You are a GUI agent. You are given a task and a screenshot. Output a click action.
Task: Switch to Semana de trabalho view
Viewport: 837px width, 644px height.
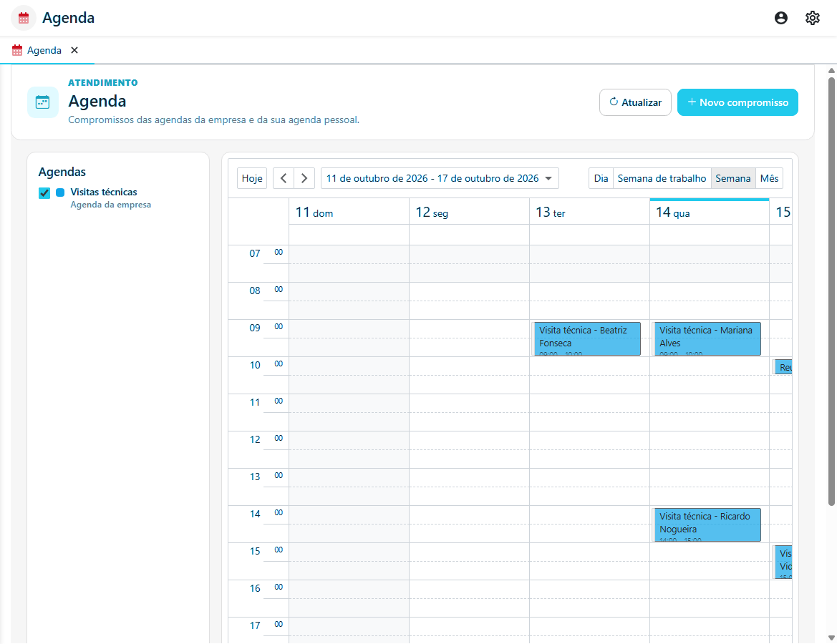point(662,178)
